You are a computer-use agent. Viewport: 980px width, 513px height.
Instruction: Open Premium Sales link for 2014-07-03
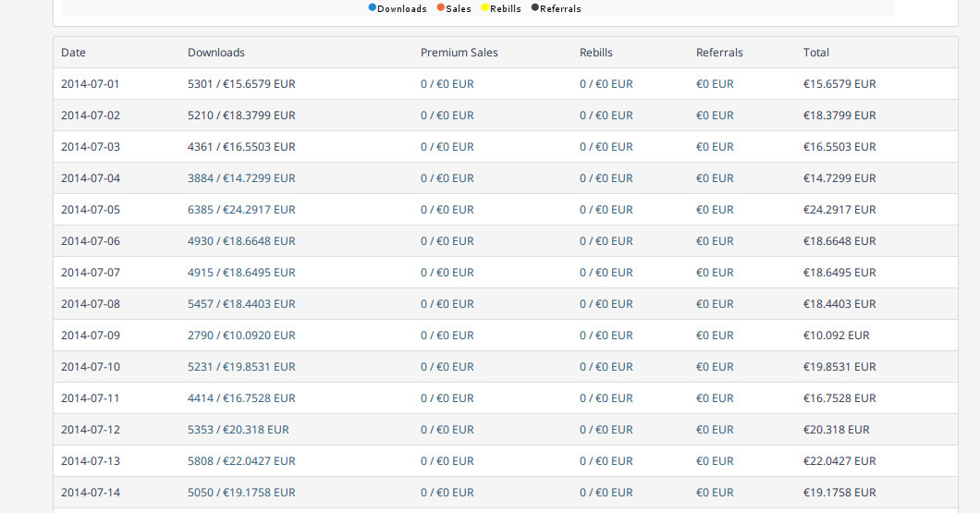(x=447, y=147)
